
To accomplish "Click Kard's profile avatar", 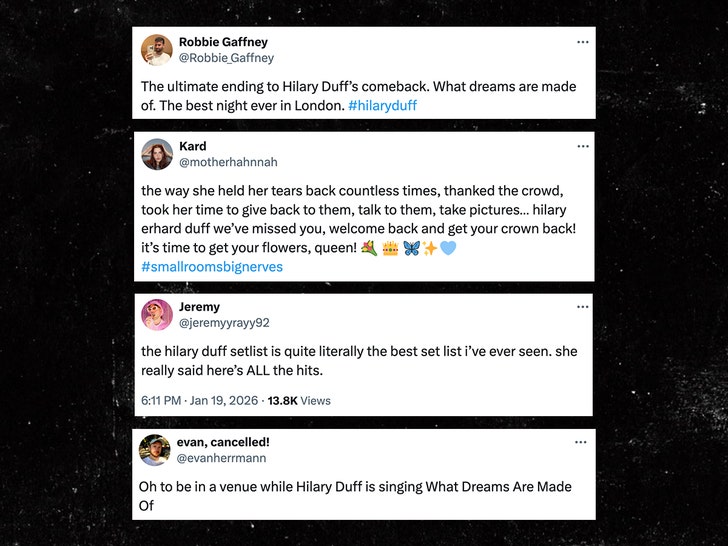I will 156,154.
